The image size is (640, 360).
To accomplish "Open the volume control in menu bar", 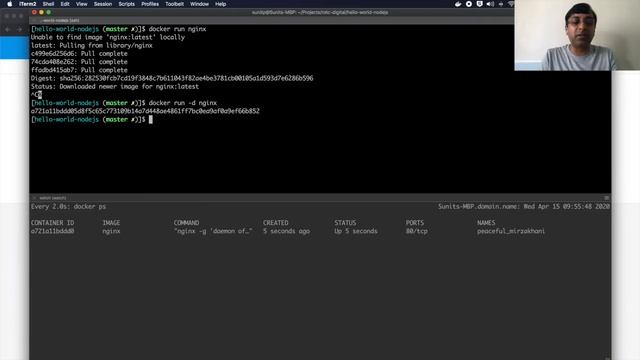I will coord(490,4).
